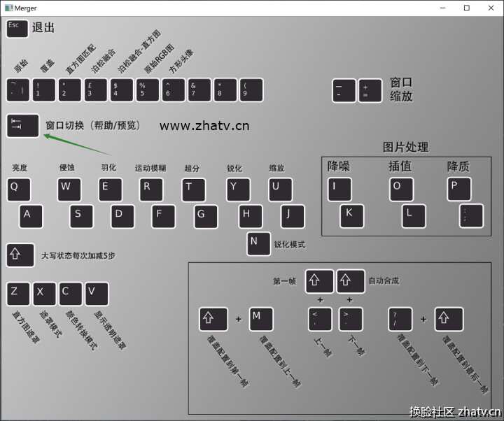Click the plus/equals key beside 窗口缩放
Viewport: 504px width, 421px height.
(370, 91)
